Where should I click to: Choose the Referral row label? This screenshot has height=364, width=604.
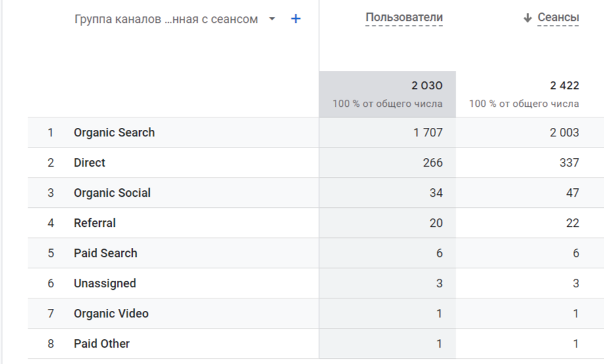click(x=95, y=223)
